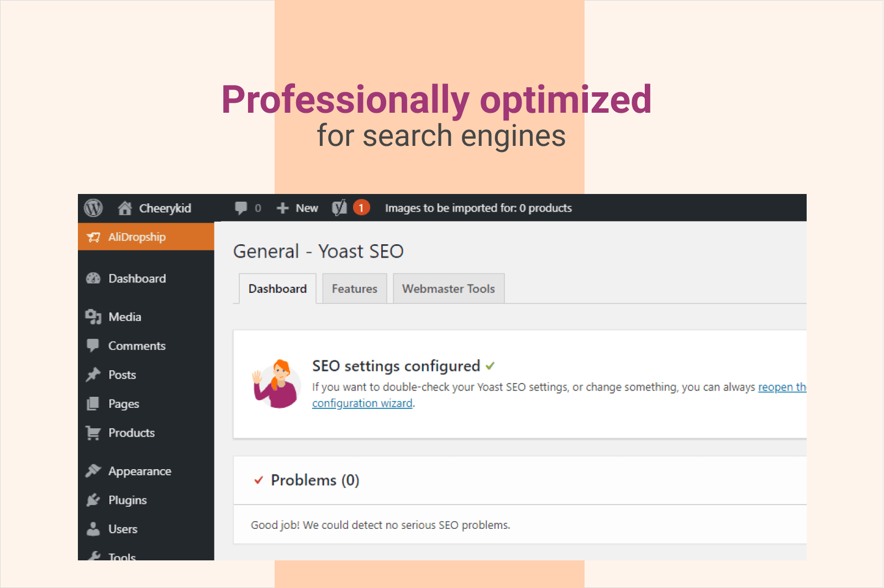Open the Cheerykid site home icon
The width and height of the screenshot is (884, 588).
[x=125, y=208]
